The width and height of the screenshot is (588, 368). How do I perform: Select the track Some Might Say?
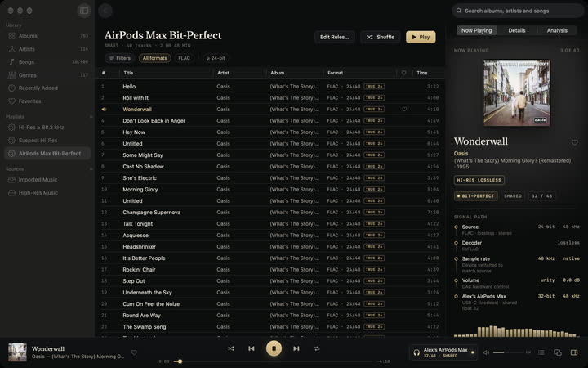[x=270, y=155]
